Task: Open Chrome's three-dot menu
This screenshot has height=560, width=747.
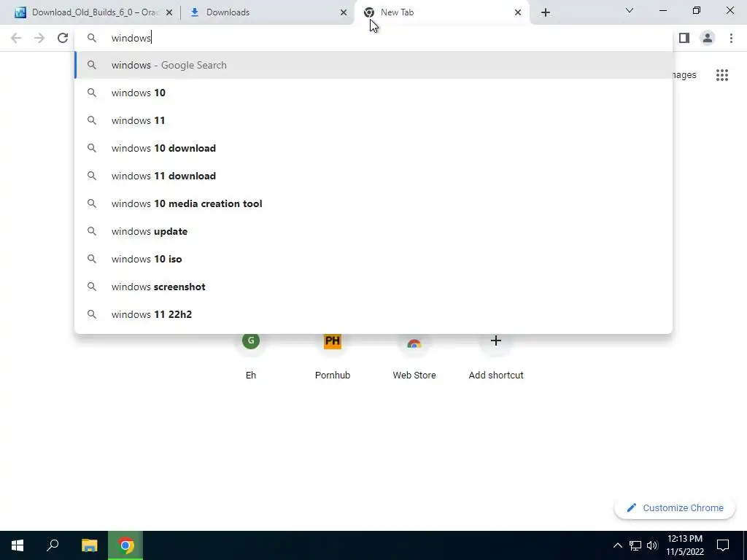Action: (731, 38)
